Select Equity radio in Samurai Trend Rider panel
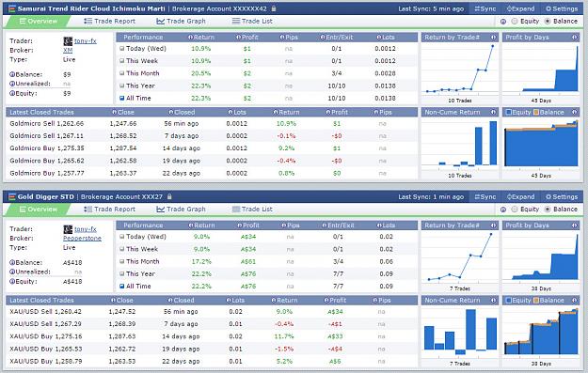This screenshot has width=588, height=373. [515, 22]
